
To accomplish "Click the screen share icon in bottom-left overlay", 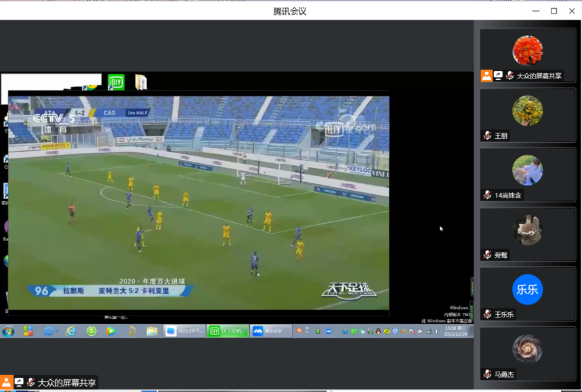I will click(x=19, y=383).
